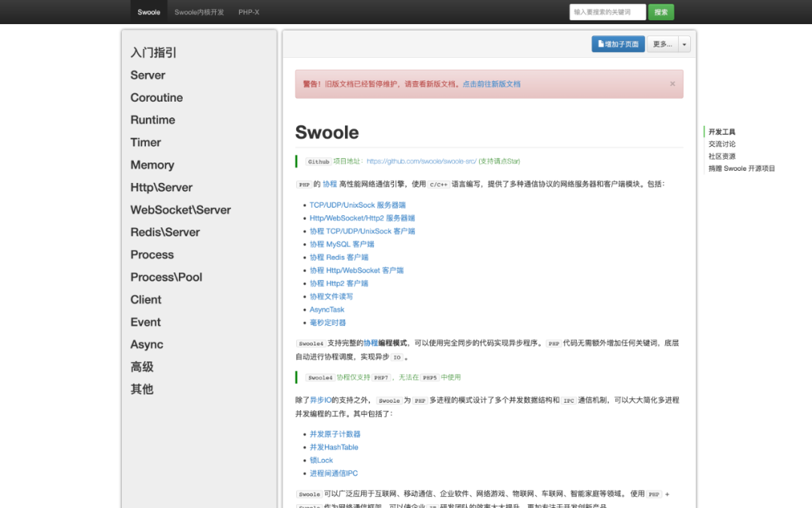Image resolution: width=812 pixels, height=508 pixels.
Task: Open Runtime in the sidebar
Action: 153,120
